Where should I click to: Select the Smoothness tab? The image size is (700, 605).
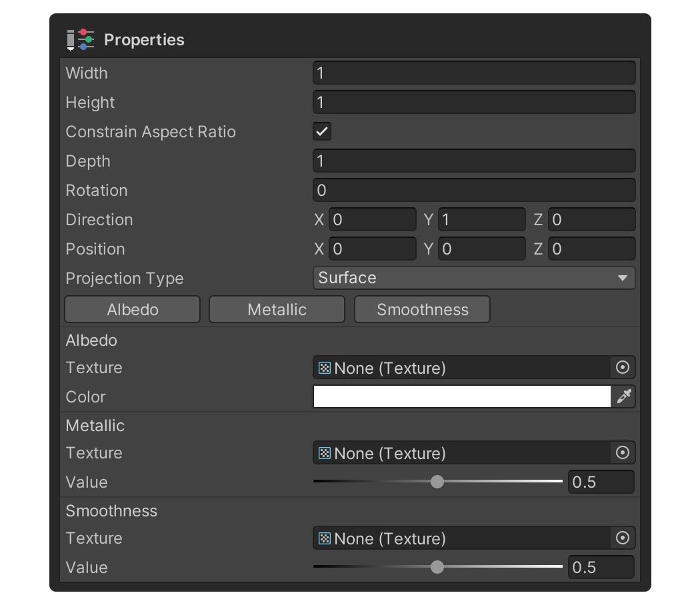click(x=422, y=309)
